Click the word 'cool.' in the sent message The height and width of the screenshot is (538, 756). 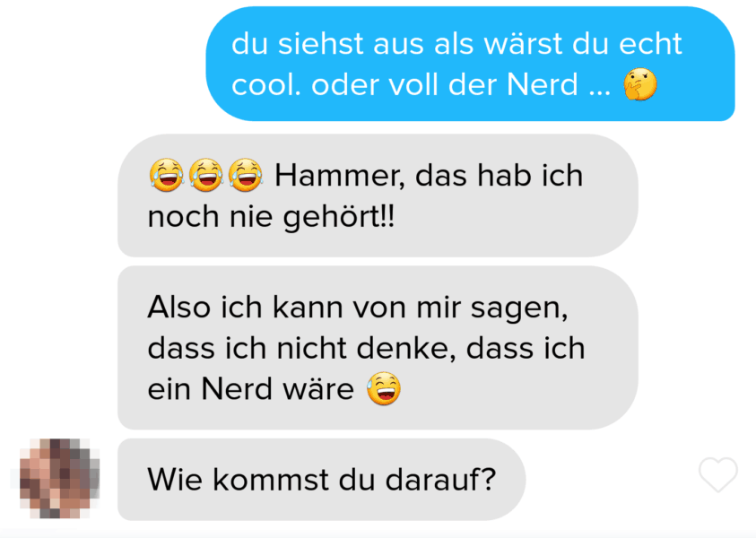tap(266, 85)
